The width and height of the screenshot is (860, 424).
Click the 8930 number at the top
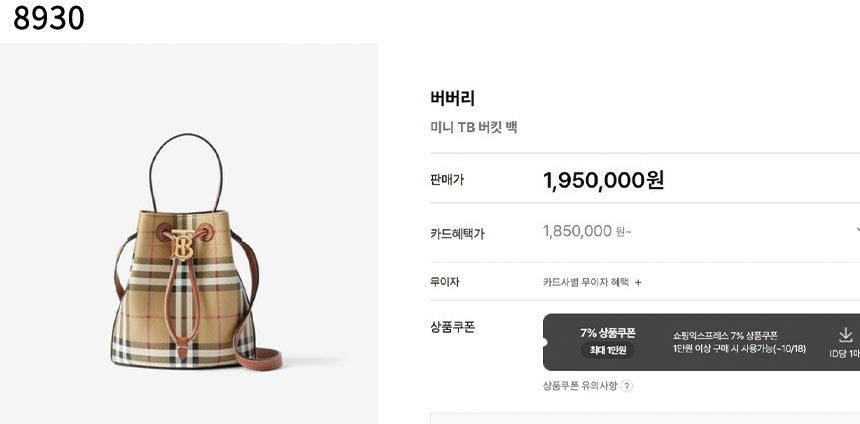pyautogui.click(x=49, y=18)
